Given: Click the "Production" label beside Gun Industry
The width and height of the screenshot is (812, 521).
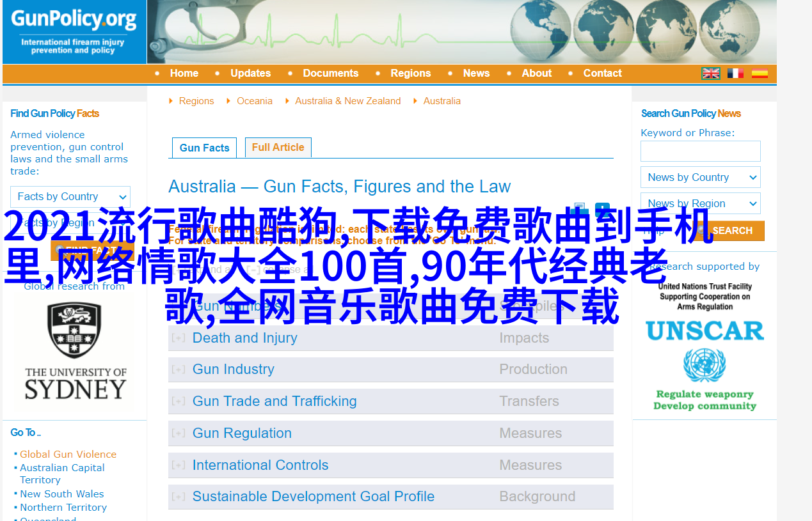Looking at the screenshot, I should (534, 369).
